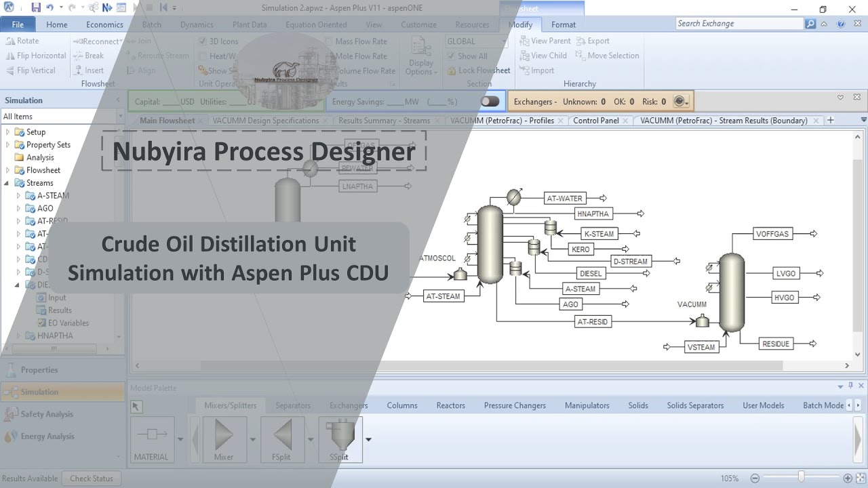Open the SSplit model dropdown arrow
The width and height of the screenshot is (868, 488).
(368, 439)
